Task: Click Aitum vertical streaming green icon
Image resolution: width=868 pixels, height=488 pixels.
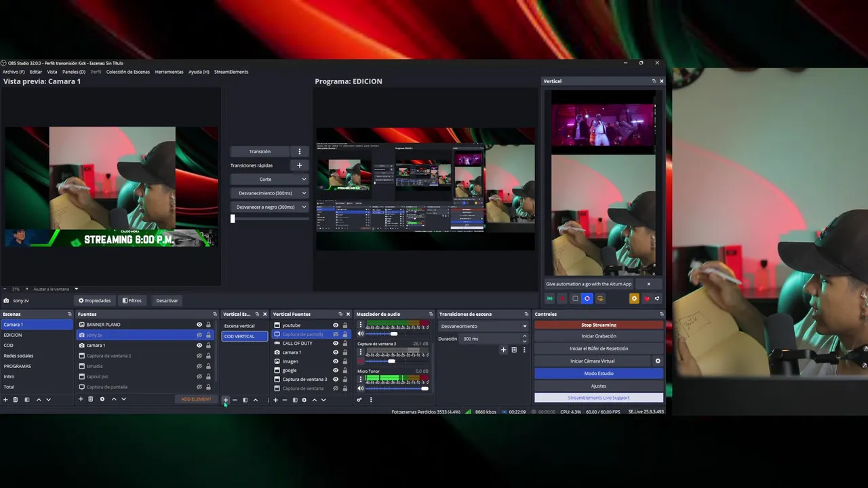Action: pyautogui.click(x=550, y=298)
